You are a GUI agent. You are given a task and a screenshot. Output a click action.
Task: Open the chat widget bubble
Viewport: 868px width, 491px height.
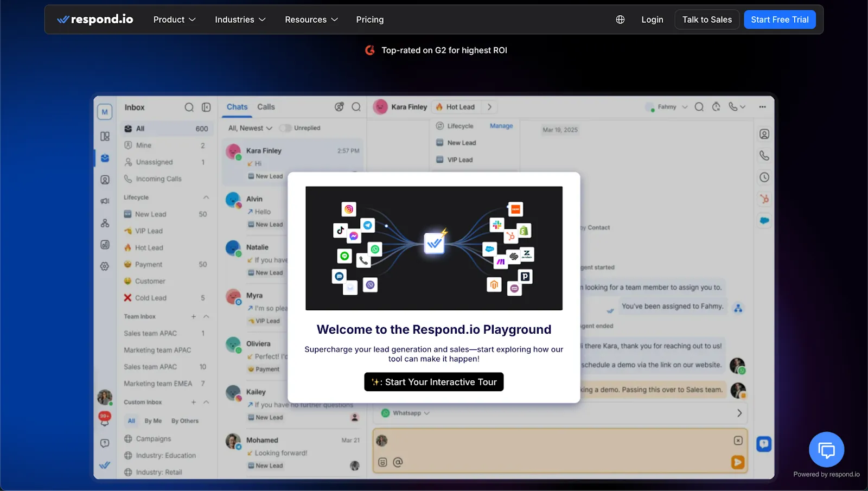tap(826, 449)
